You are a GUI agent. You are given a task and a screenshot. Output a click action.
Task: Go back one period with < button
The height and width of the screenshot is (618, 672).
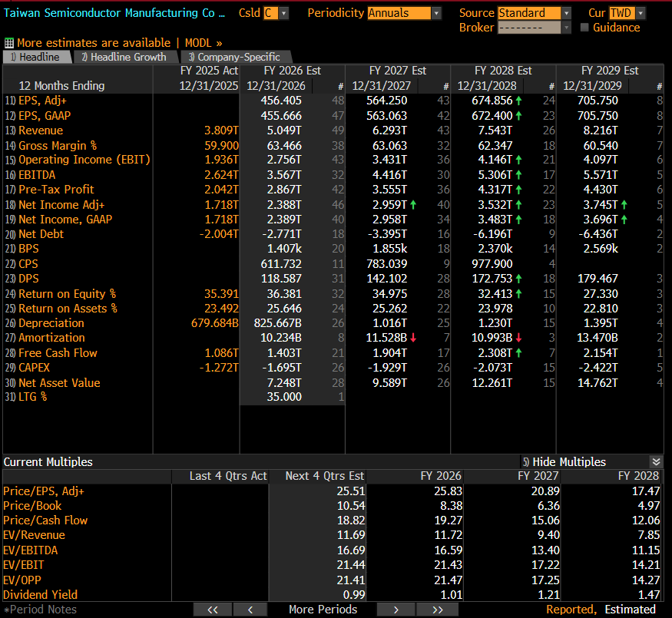click(250, 610)
